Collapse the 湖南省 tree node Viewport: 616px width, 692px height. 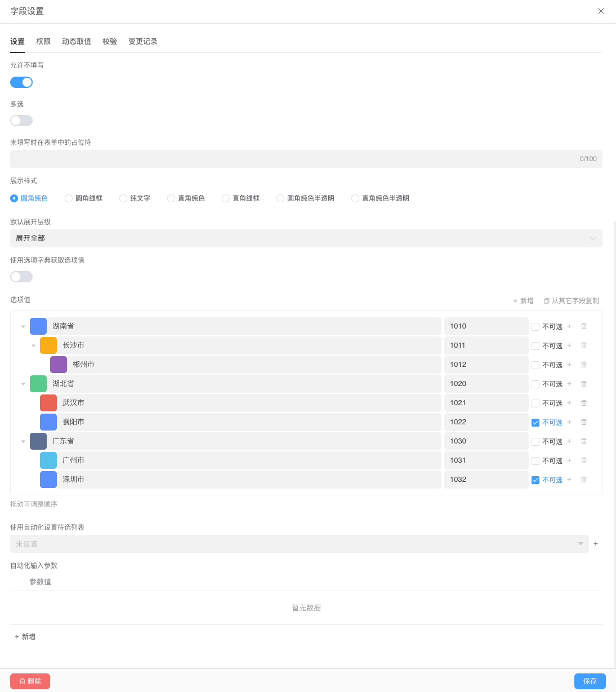pos(23,326)
